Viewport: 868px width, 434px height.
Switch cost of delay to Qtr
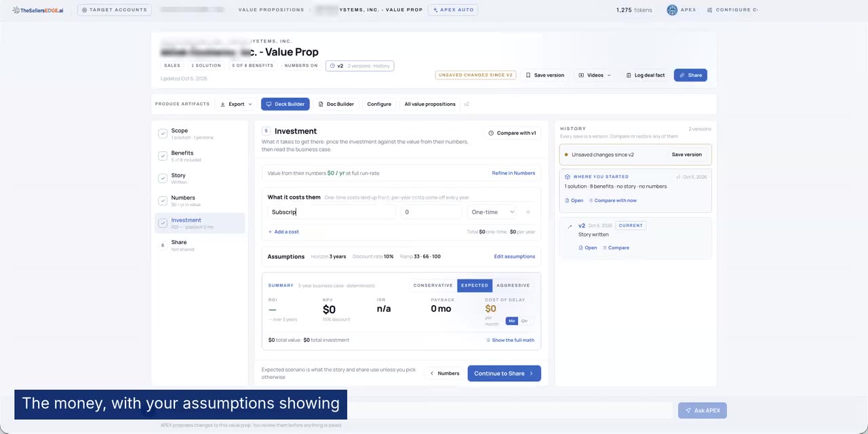click(x=524, y=321)
